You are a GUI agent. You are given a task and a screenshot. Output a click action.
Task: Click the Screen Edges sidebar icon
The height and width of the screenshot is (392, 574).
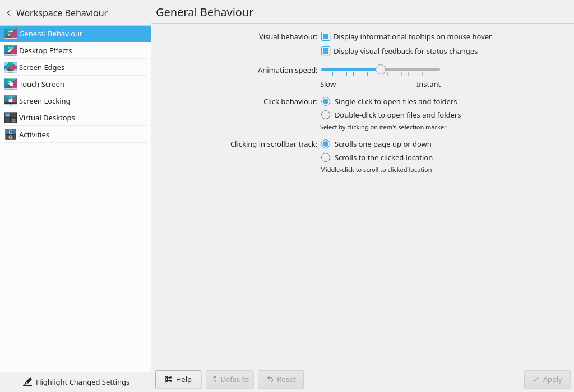pos(10,67)
